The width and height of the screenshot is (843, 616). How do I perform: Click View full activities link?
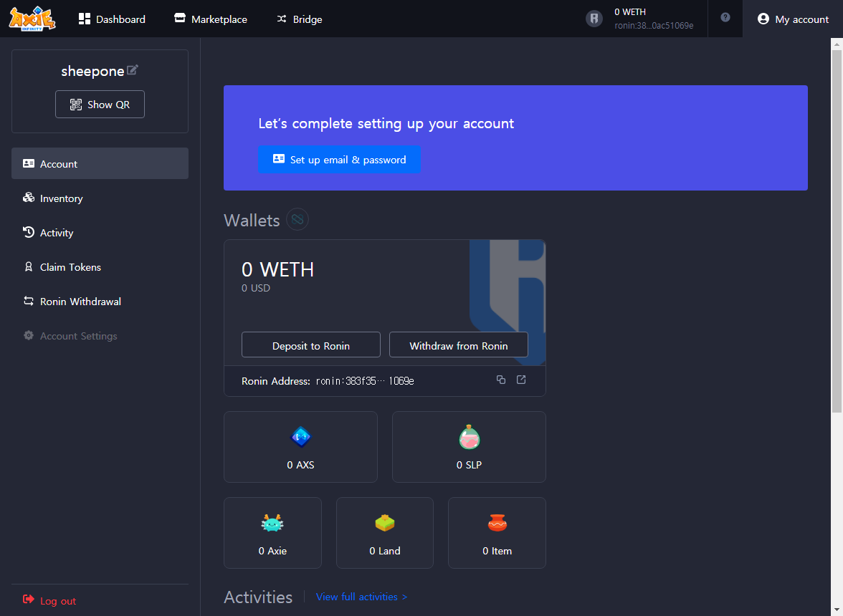361,597
